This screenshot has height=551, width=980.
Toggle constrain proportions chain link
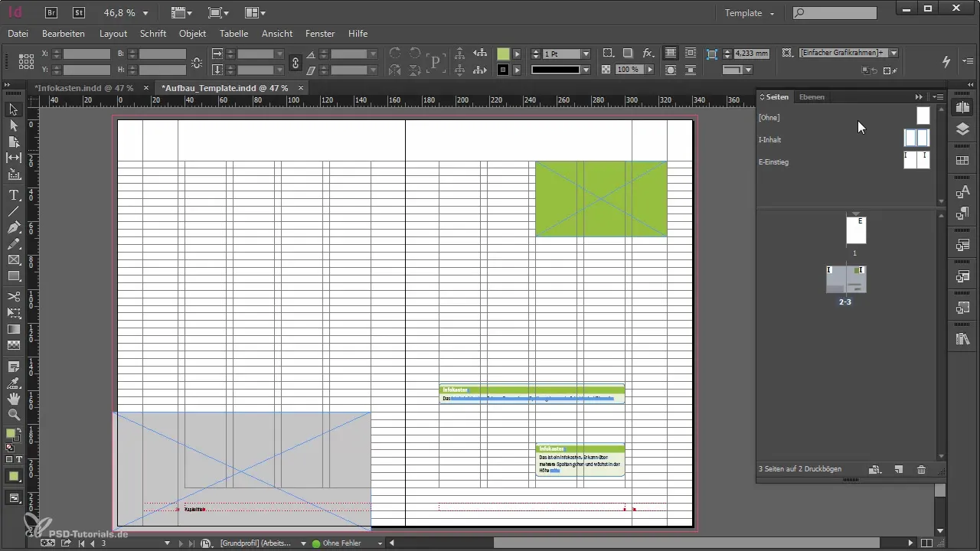[296, 62]
